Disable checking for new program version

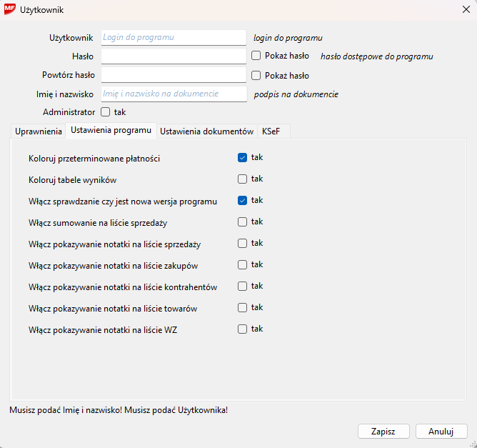(x=243, y=200)
